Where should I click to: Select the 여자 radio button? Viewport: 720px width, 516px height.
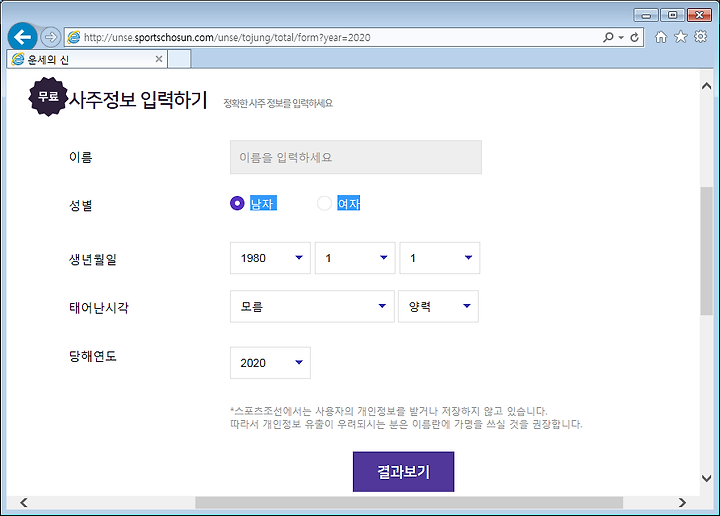(x=324, y=203)
